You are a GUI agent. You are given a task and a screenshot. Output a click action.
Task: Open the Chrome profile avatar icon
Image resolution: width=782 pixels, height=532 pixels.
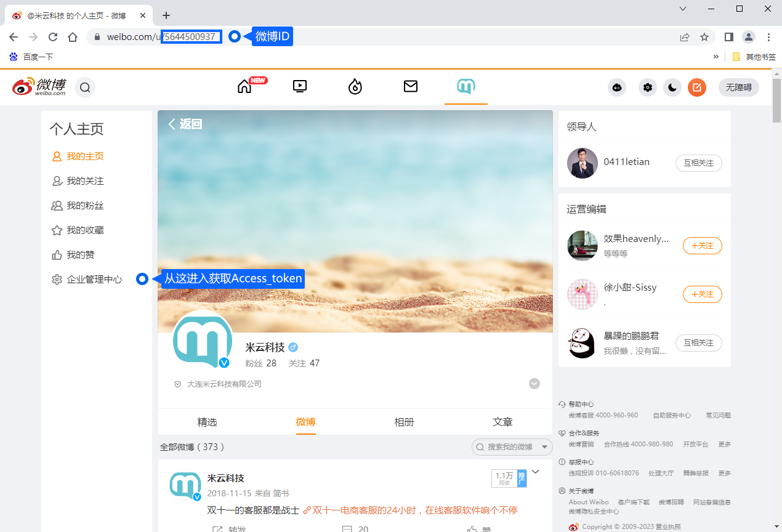749,37
